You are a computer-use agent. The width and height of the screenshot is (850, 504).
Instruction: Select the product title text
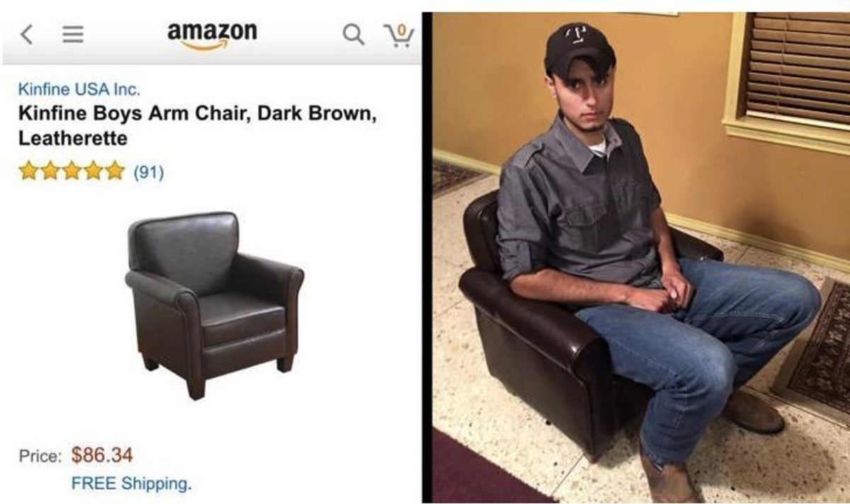pos(197,125)
